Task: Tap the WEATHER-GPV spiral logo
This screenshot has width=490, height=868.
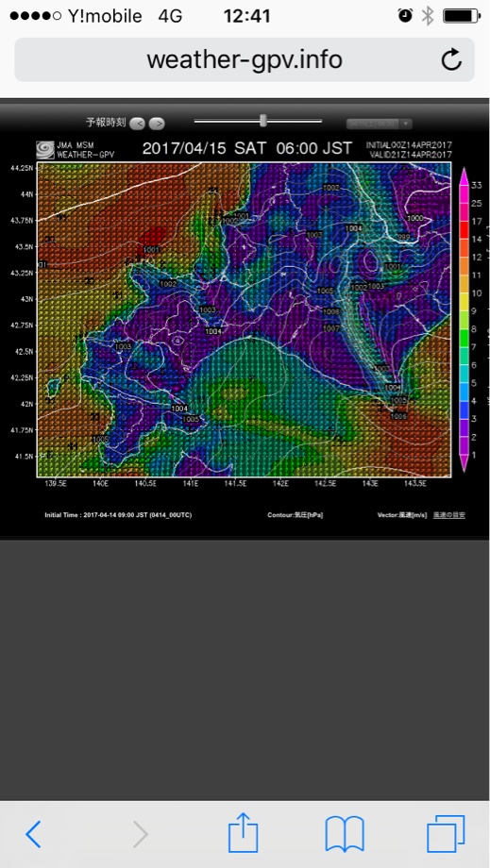Action: click(x=45, y=149)
